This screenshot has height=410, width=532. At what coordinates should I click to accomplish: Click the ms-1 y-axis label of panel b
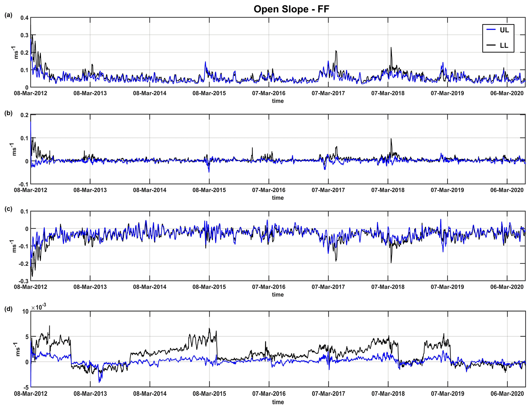click(x=14, y=151)
